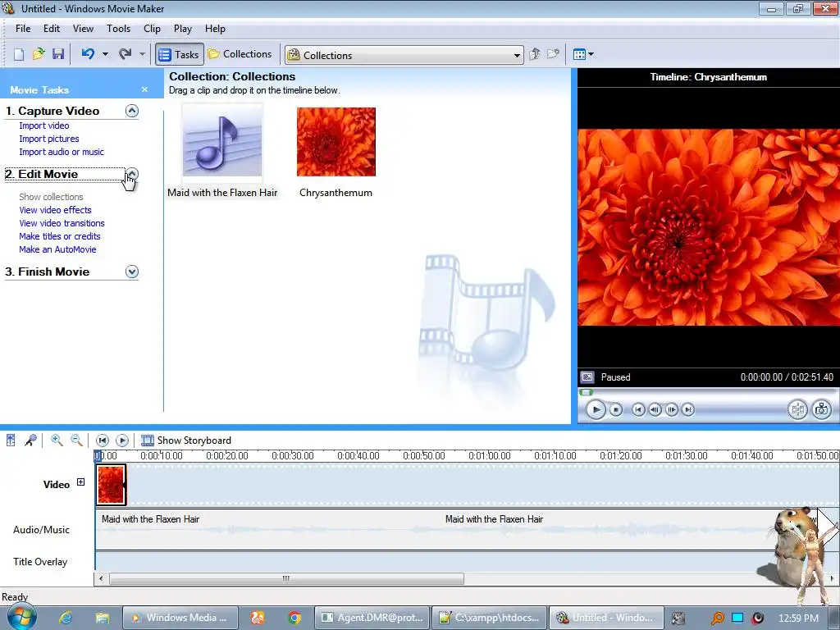
Task: Click the timeline scroll right arrow
Action: click(832, 578)
